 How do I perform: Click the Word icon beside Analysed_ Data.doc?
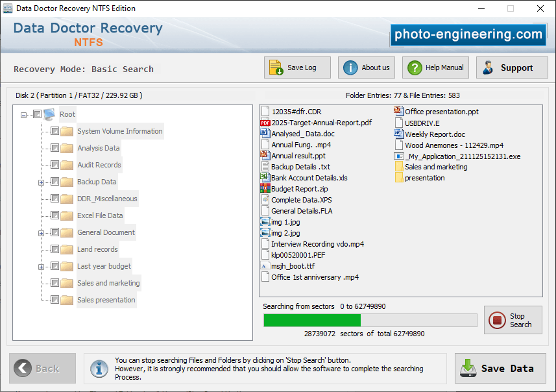tap(265, 134)
